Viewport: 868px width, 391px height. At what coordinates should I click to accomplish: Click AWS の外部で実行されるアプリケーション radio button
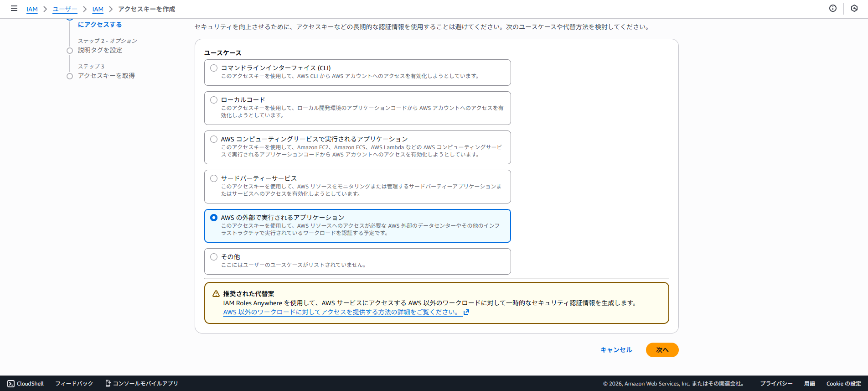214,218
